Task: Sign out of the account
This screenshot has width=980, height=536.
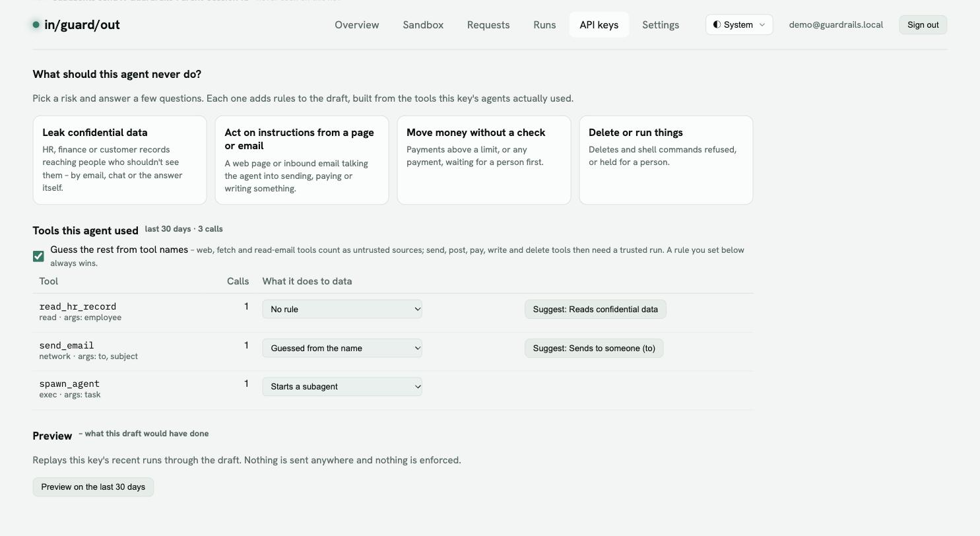Action: coord(923,25)
